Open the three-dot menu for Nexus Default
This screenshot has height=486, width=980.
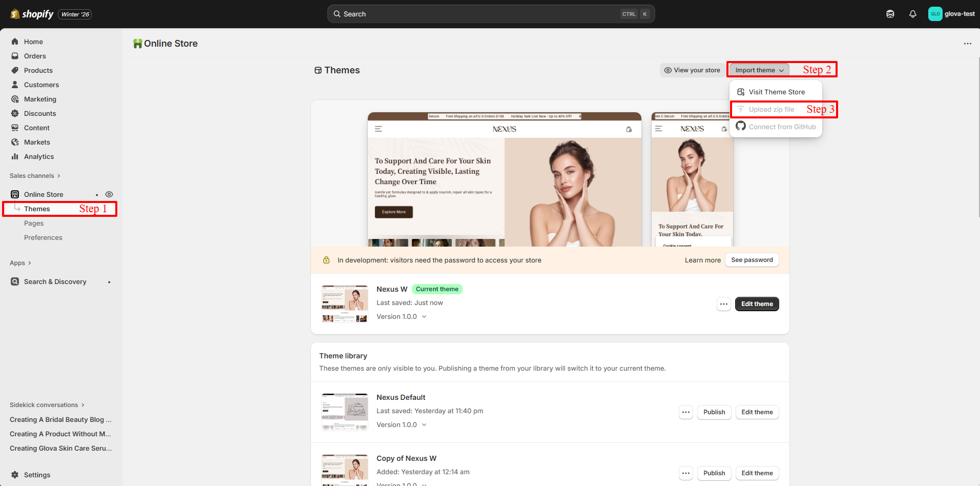tap(686, 412)
